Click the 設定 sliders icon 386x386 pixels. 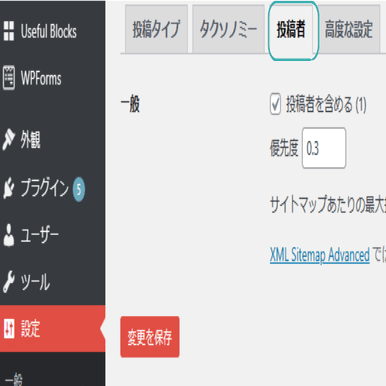click(9, 328)
